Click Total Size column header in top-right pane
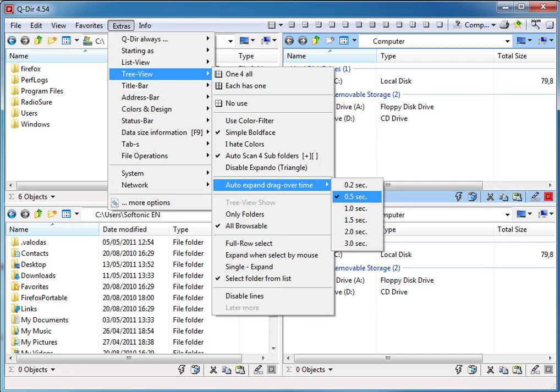The height and width of the screenshot is (392, 560). coord(525,56)
